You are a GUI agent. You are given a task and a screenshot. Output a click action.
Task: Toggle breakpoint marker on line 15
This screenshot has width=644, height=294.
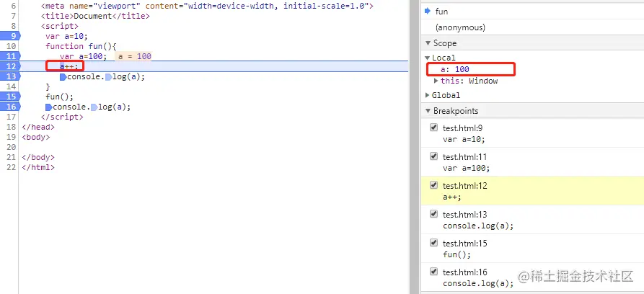coord(10,97)
